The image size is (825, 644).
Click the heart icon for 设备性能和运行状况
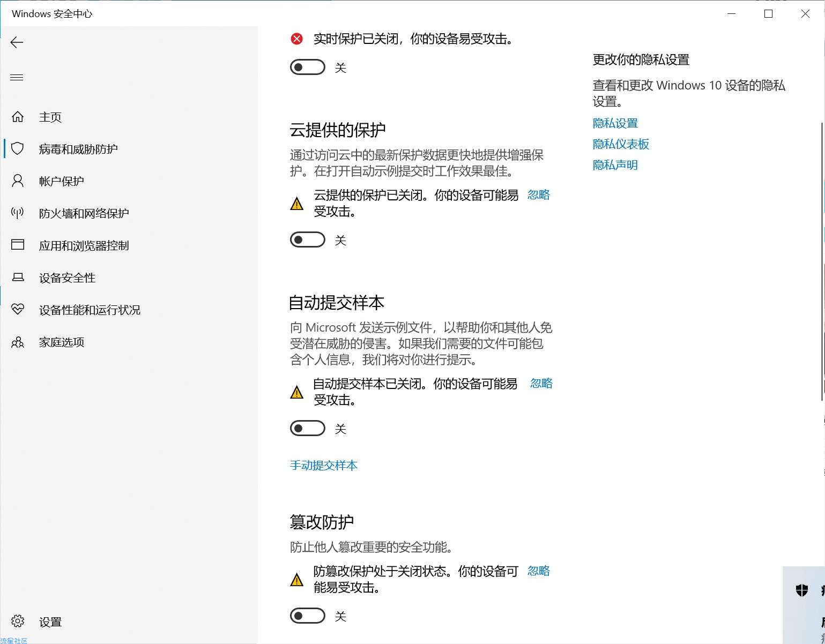pyautogui.click(x=18, y=309)
